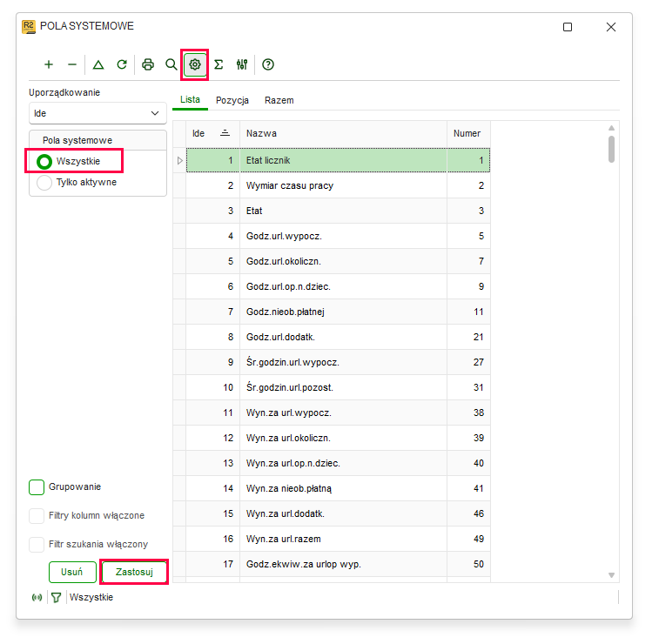This screenshot has height=644, width=659.
Task: Toggle the gear settings icon
Action: [195, 64]
